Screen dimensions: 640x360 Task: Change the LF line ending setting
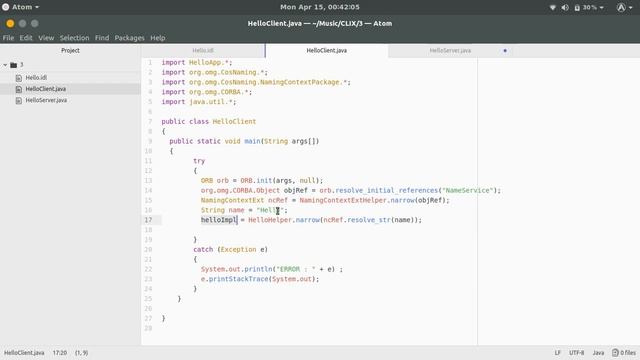[558, 353]
